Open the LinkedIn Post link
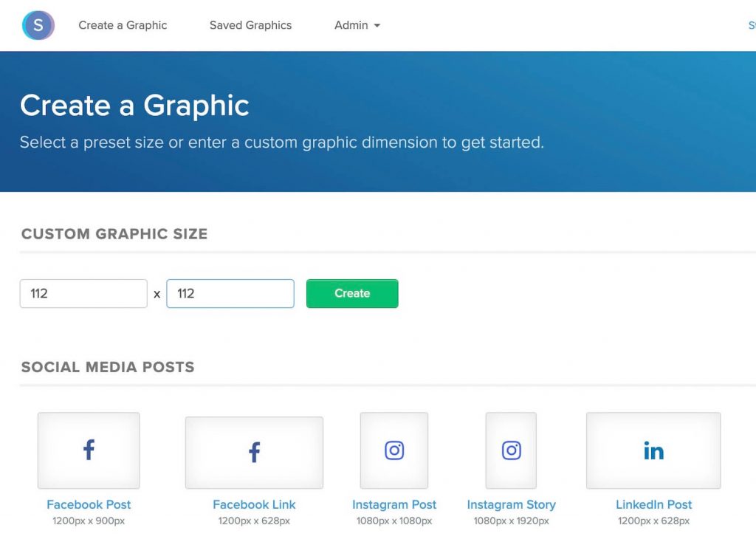 pos(653,504)
